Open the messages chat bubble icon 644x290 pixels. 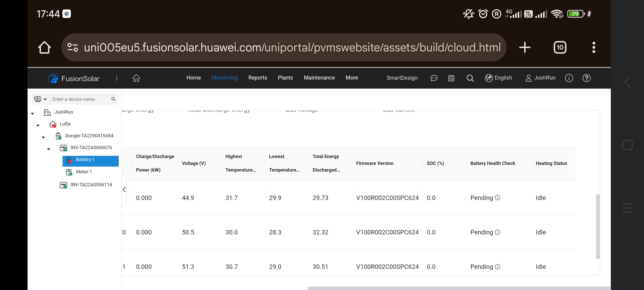434,78
